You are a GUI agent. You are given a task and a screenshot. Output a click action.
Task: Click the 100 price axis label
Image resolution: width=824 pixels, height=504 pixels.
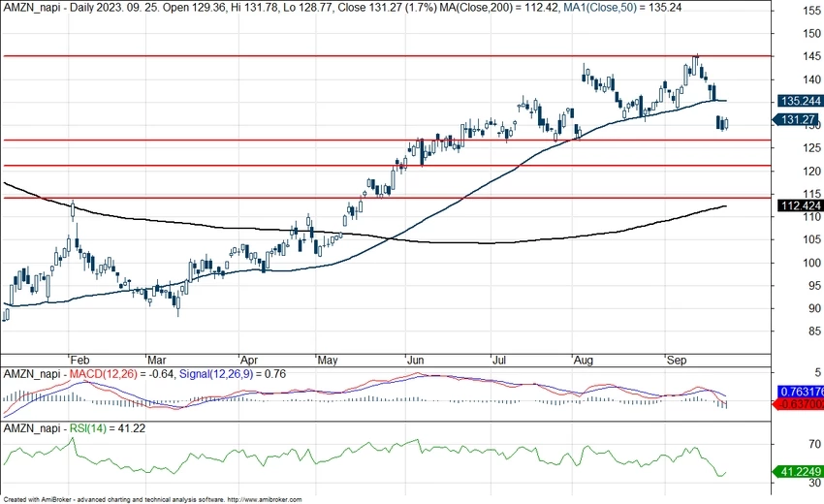coord(811,263)
